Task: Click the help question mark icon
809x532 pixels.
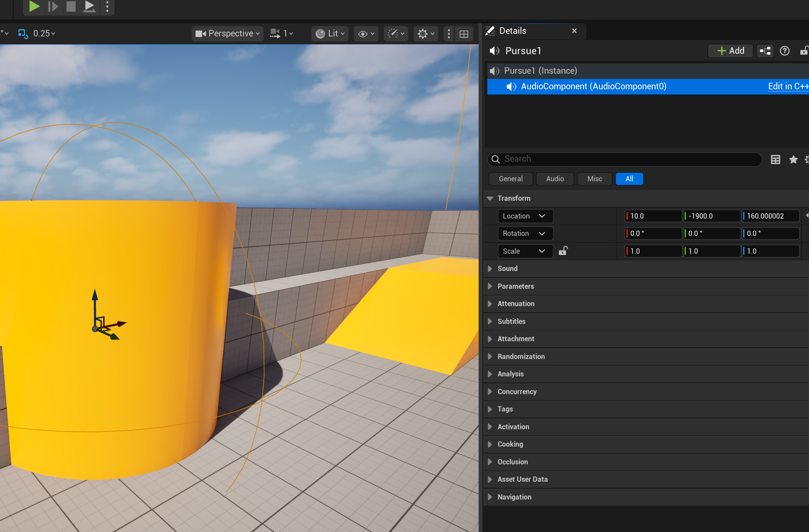Action: coord(784,51)
